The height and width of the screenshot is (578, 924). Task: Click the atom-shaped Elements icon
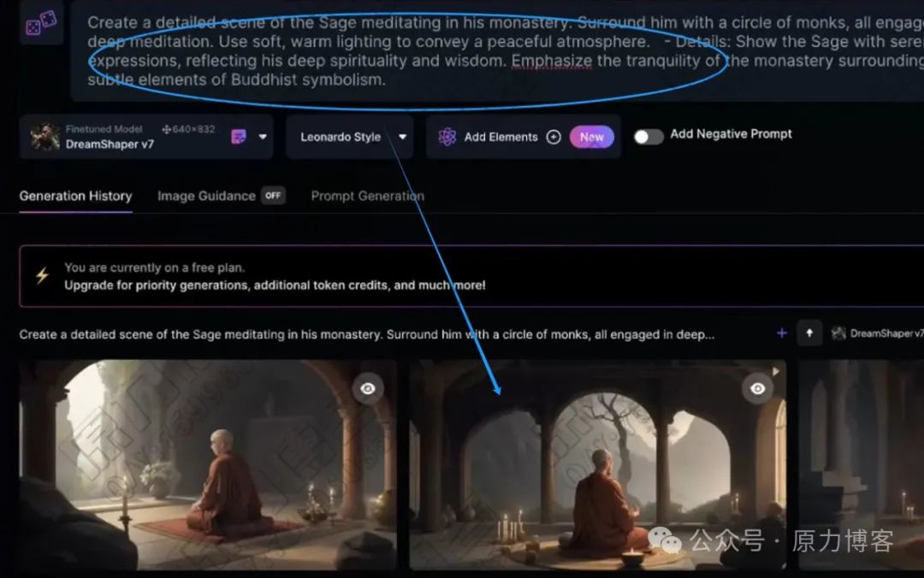coord(447,138)
